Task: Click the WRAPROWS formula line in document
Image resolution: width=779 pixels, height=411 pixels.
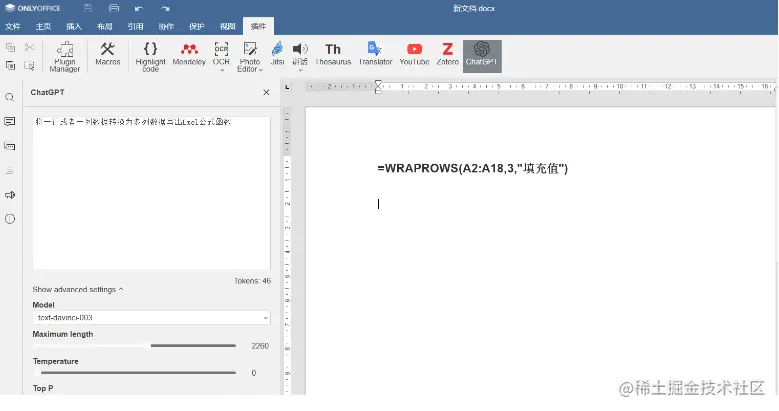Action: click(x=472, y=168)
